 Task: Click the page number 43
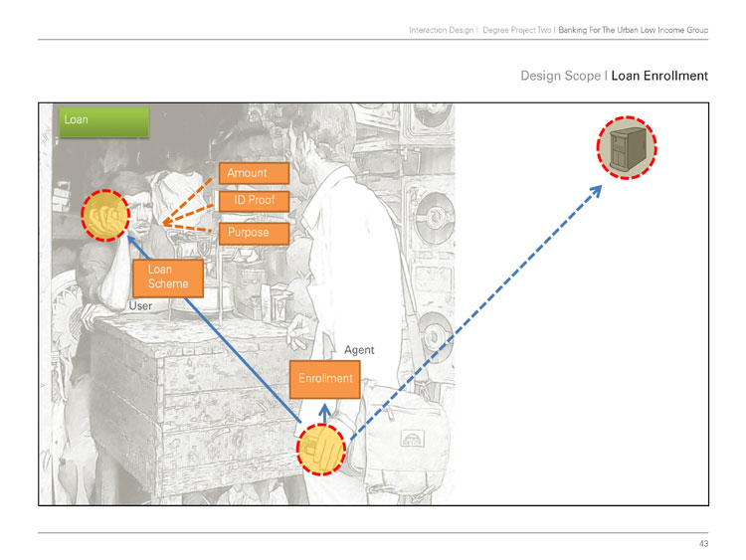tap(703, 543)
